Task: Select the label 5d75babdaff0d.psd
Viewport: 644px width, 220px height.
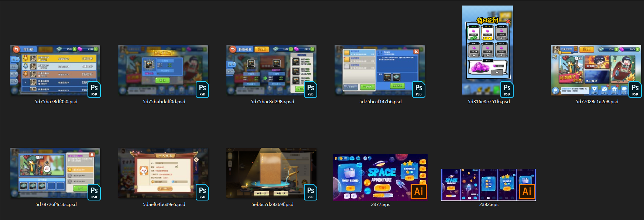Action: [164, 101]
